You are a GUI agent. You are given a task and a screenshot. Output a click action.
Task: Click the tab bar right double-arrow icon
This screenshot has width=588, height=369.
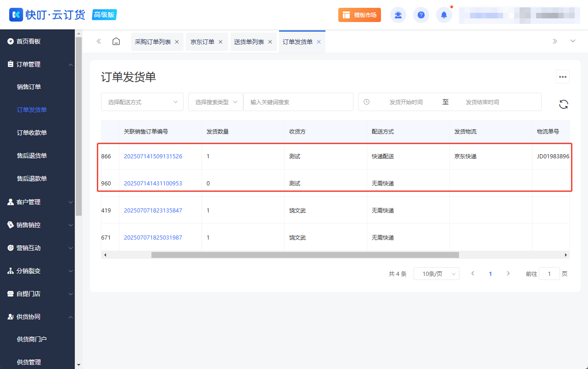[x=555, y=41]
